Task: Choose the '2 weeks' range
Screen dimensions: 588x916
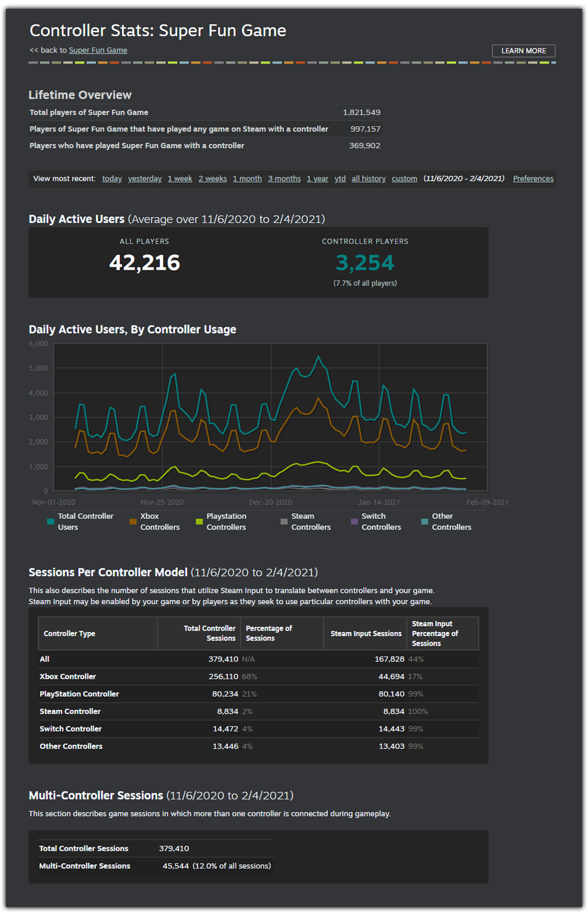Action: (x=213, y=178)
